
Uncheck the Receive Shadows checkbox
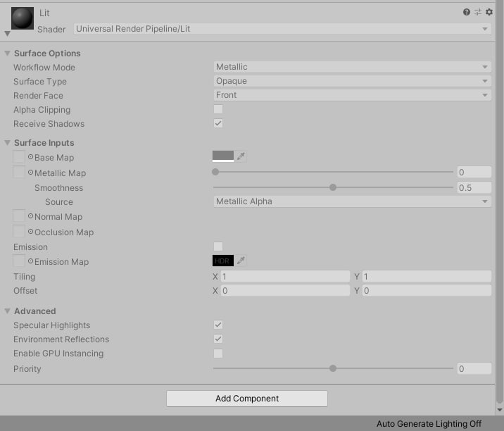(x=218, y=123)
